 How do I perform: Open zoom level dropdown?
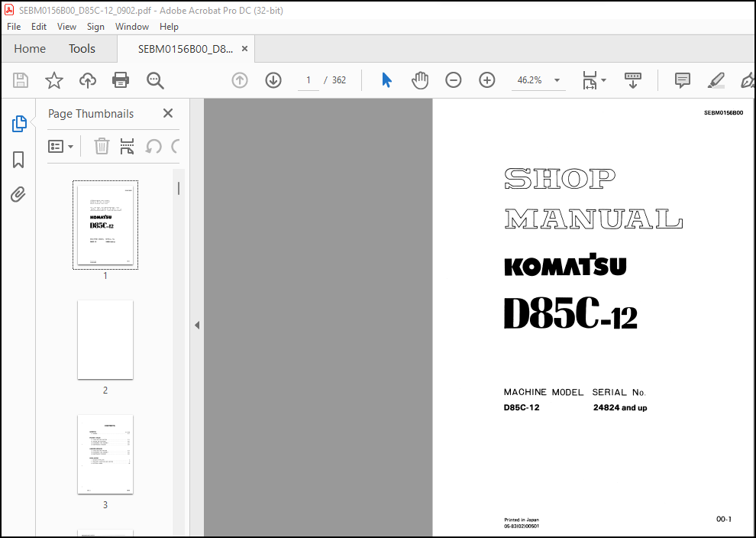coord(557,80)
